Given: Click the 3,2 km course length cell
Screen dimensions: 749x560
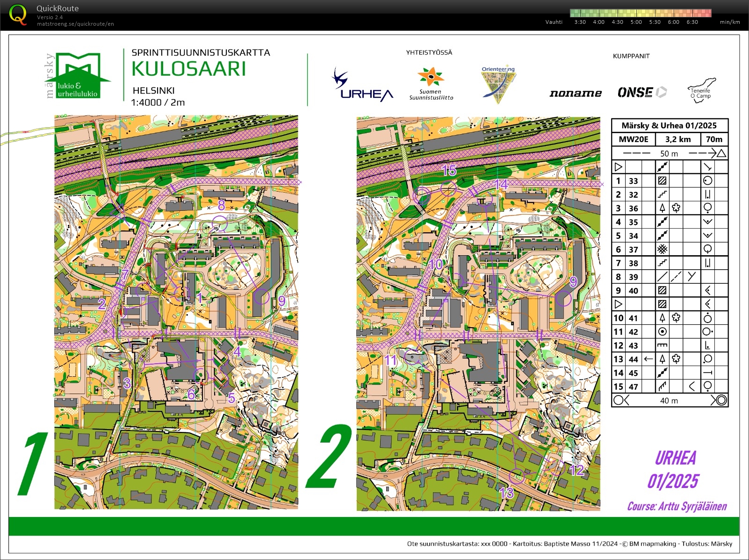Looking at the screenshot, I should pos(677,139).
